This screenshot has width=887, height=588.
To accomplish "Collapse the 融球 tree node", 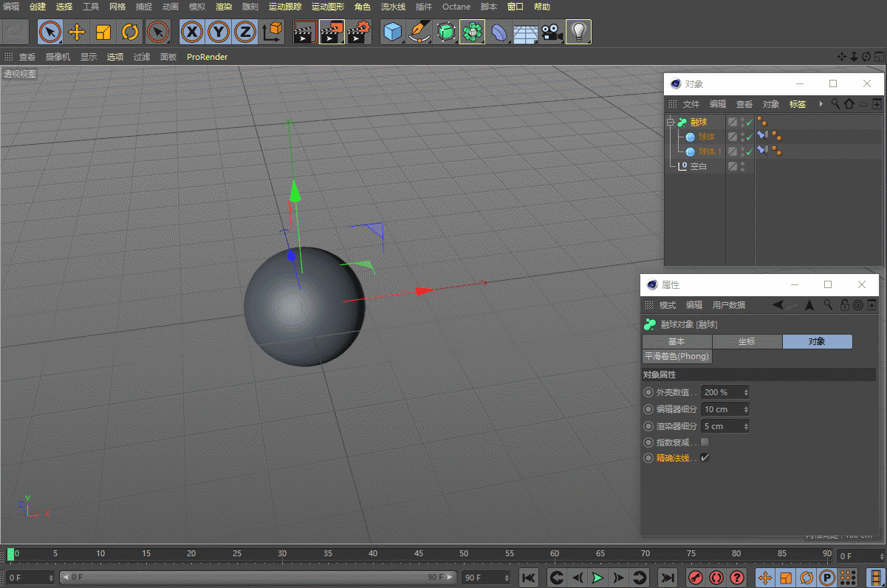I will 671,123.
